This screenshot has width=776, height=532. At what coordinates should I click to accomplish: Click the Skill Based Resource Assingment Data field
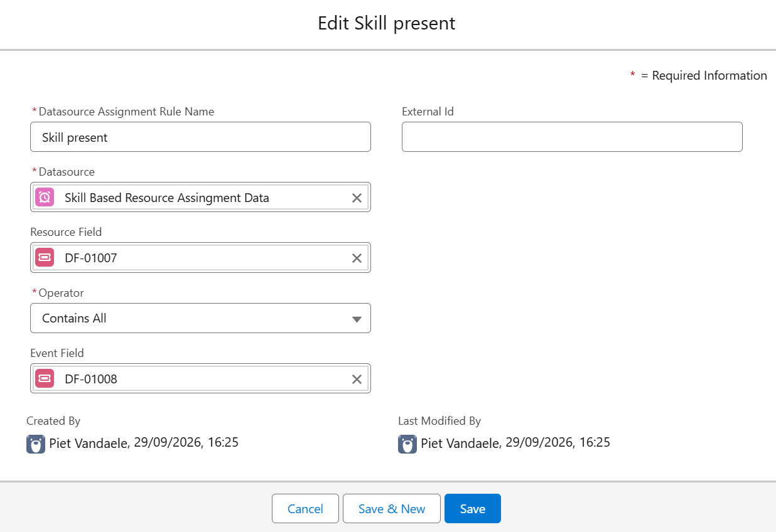pyautogui.click(x=200, y=198)
